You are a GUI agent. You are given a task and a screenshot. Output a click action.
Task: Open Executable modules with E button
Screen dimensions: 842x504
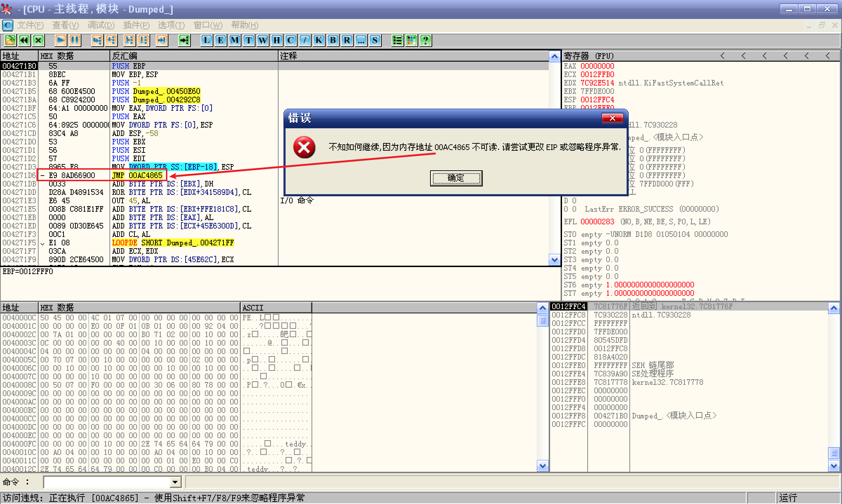pyautogui.click(x=220, y=40)
